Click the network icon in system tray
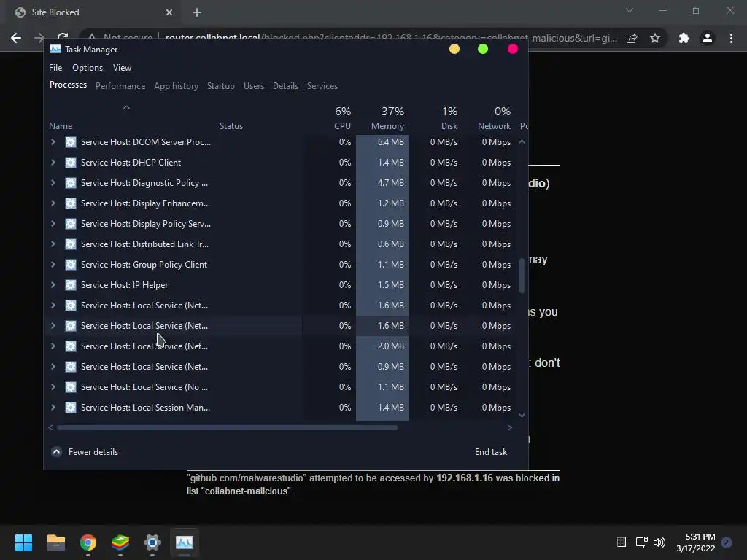The width and height of the screenshot is (747, 560). click(641, 542)
